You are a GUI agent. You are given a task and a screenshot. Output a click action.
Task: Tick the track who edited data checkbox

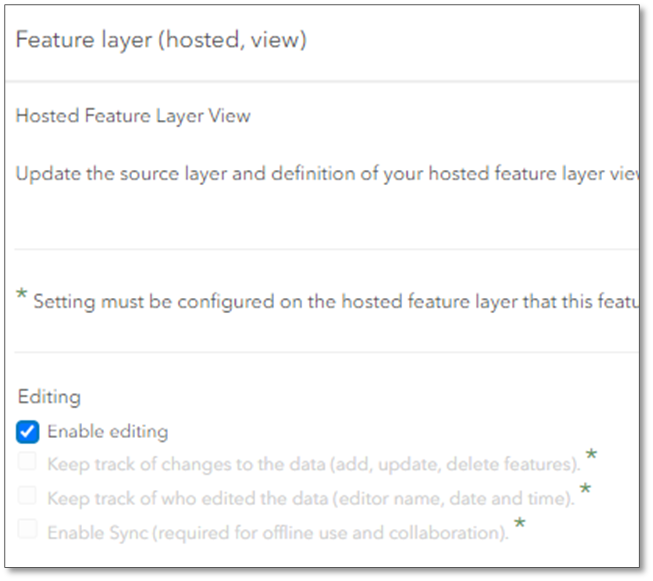[x=28, y=496]
